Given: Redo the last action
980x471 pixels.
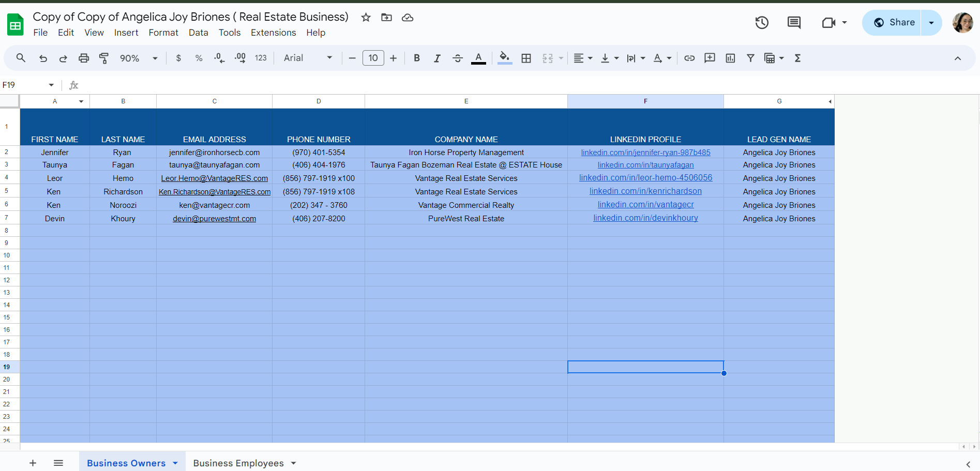Looking at the screenshot, I should [x=63, y=58].
